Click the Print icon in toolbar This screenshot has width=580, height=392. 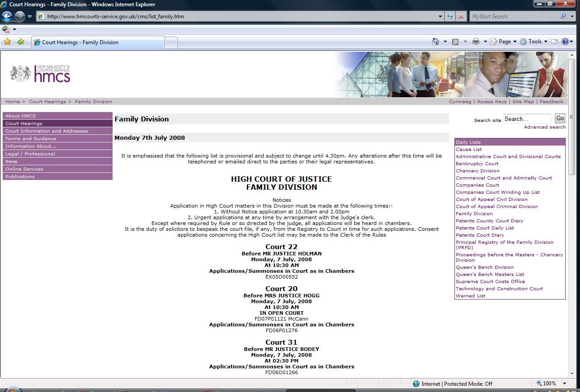click(x=476, y=42)
